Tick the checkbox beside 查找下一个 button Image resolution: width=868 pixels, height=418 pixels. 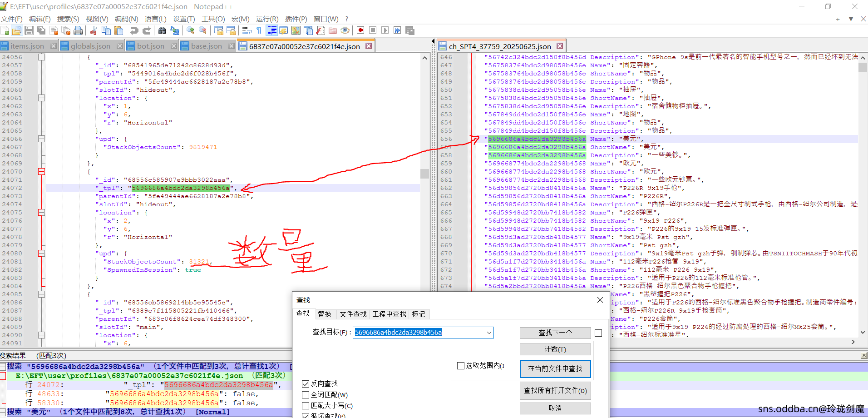598,333
